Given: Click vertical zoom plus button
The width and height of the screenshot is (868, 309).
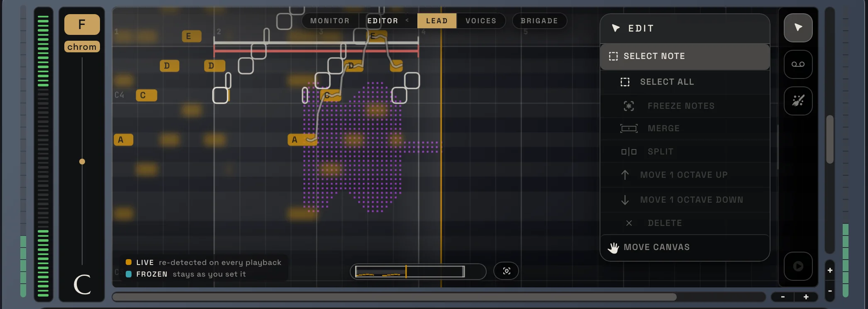Looking at the screenshot, I should point(830,270).
